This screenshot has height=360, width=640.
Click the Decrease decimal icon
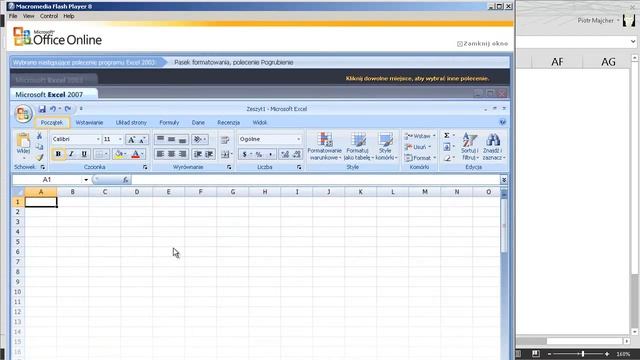click(x=297, y=154)
